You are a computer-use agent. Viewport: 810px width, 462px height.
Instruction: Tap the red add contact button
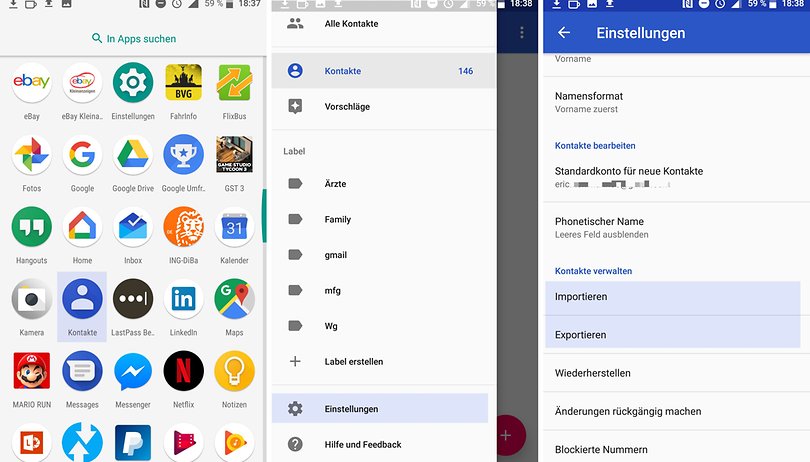[x=510, y=435]
